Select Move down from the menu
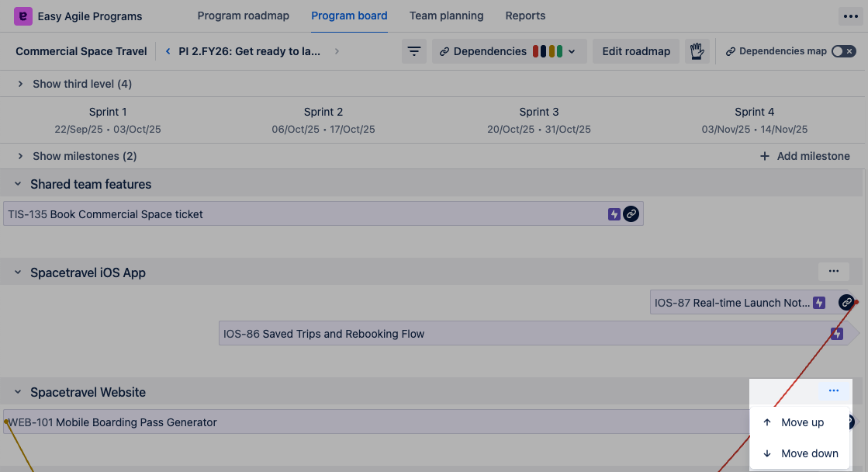 pos(801,453)
